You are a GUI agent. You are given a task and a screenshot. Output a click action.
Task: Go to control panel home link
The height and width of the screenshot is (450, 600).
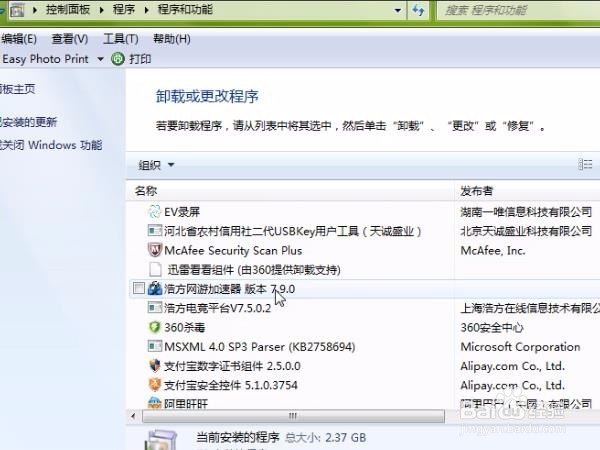[x=18, y=89]
